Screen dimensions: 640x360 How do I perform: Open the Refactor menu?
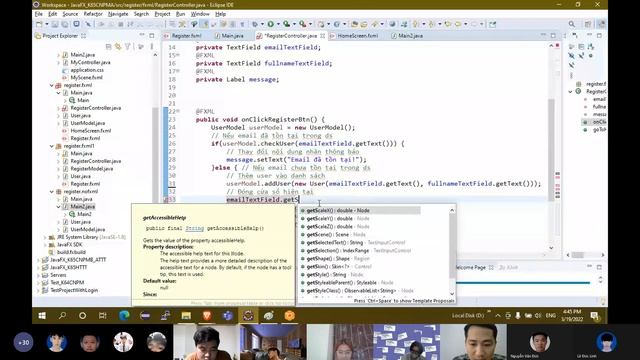(93, 14)
